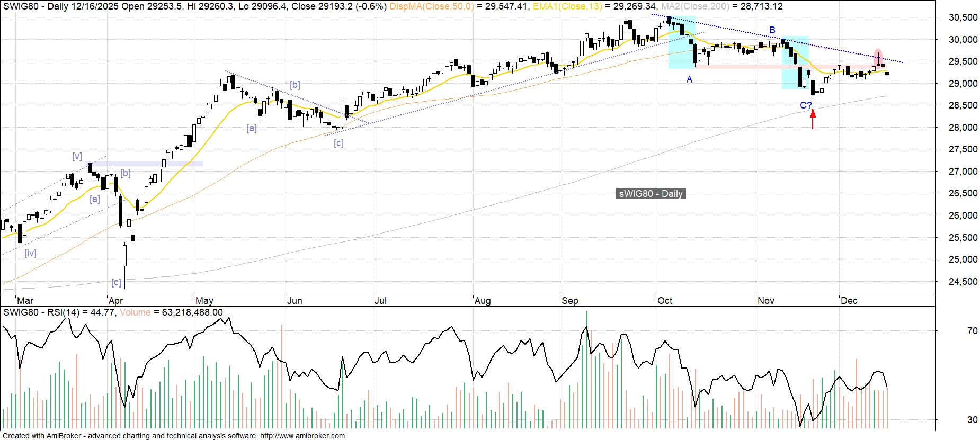
Task: Open the amibroker.com link in footer
Action: pos(302,436)
